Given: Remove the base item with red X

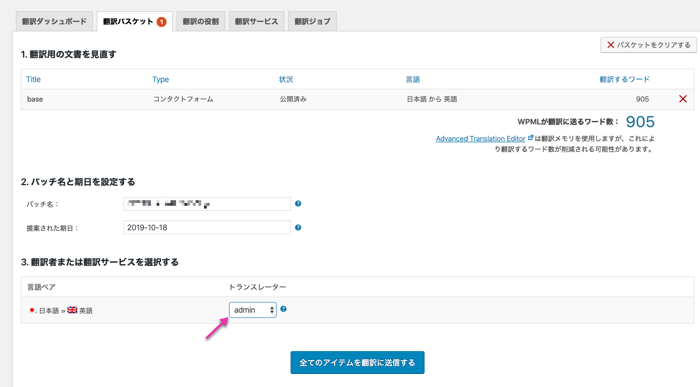Looking at the screenshot, I should 683,99.
